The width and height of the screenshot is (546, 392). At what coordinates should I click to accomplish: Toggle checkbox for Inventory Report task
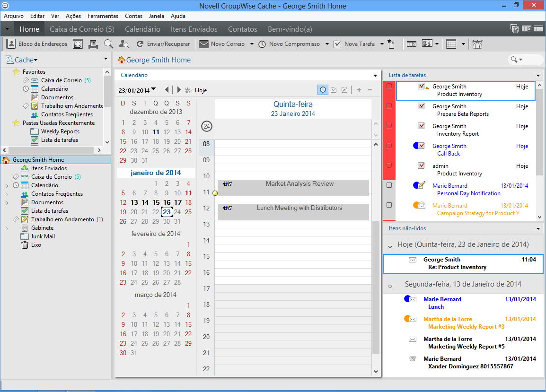pos(389,125)
